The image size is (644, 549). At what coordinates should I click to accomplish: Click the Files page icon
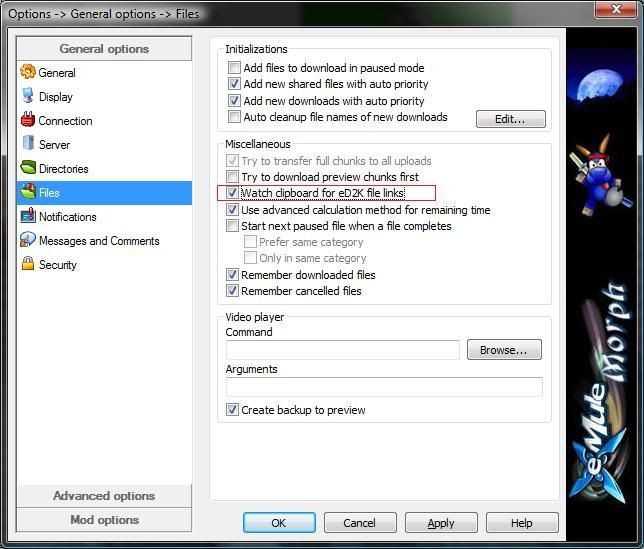tap(28, 192)
